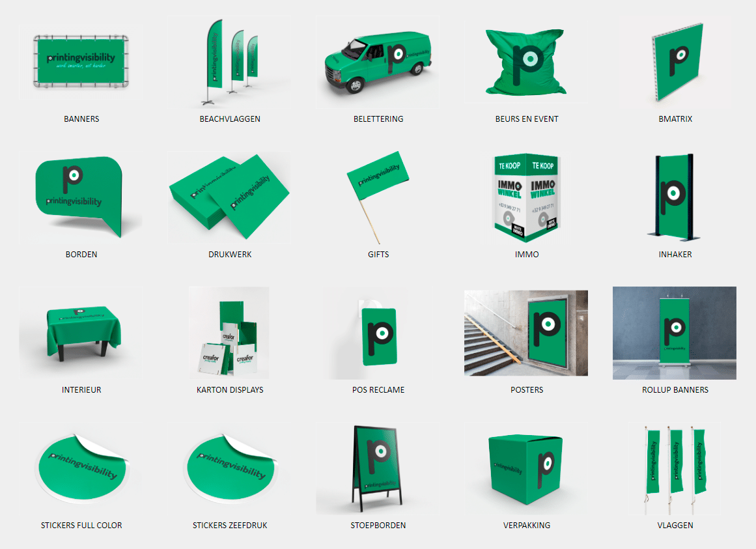Click the BANNERS category label
Viewport: 756px width, 549px height.
coord(81,119)
